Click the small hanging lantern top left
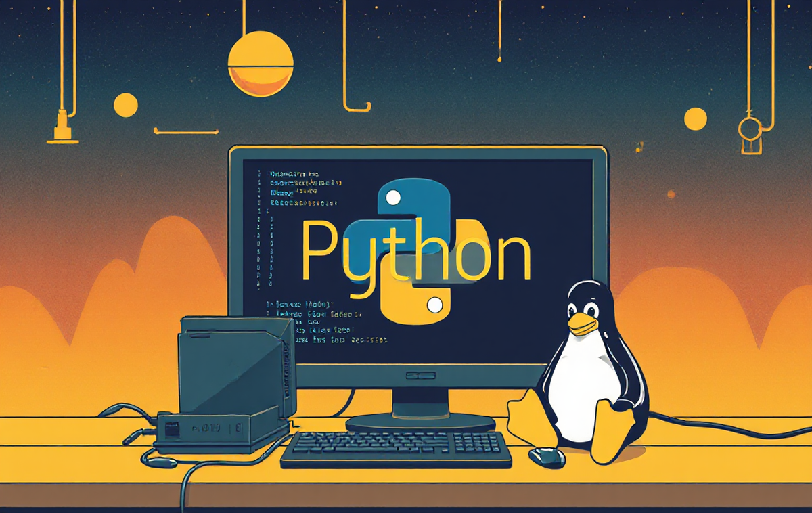 click(62, 125)
